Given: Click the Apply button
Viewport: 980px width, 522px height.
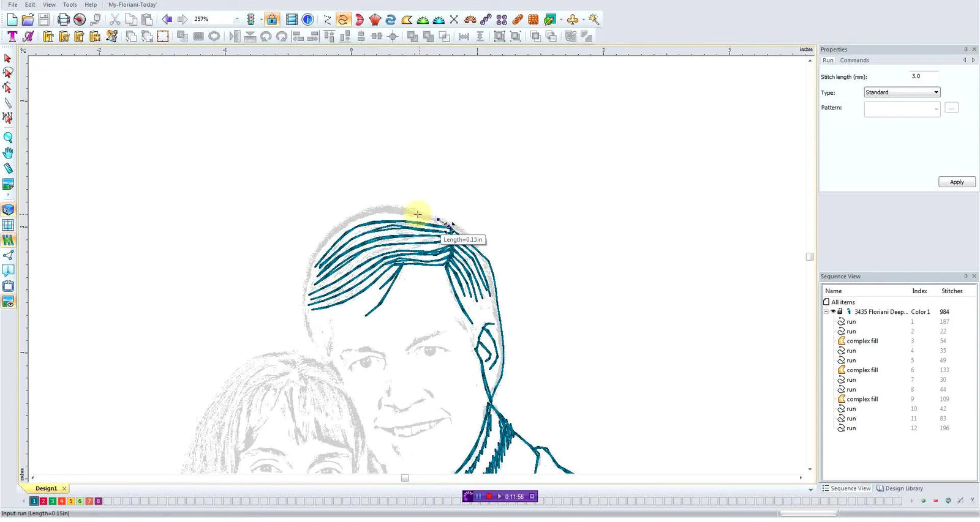Looking at the screenshot, I should click(957, 182).
